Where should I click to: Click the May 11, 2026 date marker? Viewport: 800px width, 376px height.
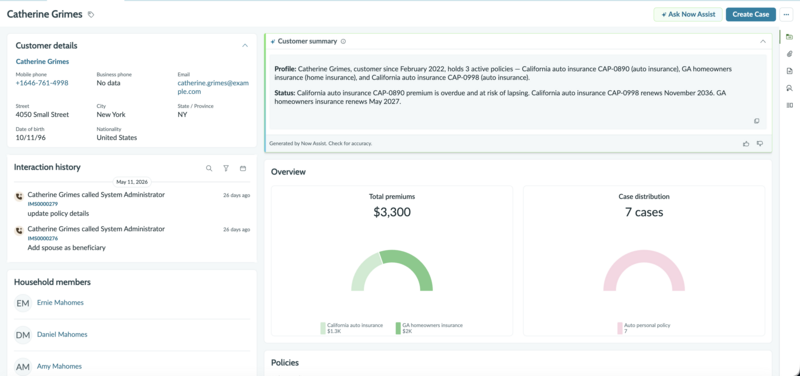(132, 182)
